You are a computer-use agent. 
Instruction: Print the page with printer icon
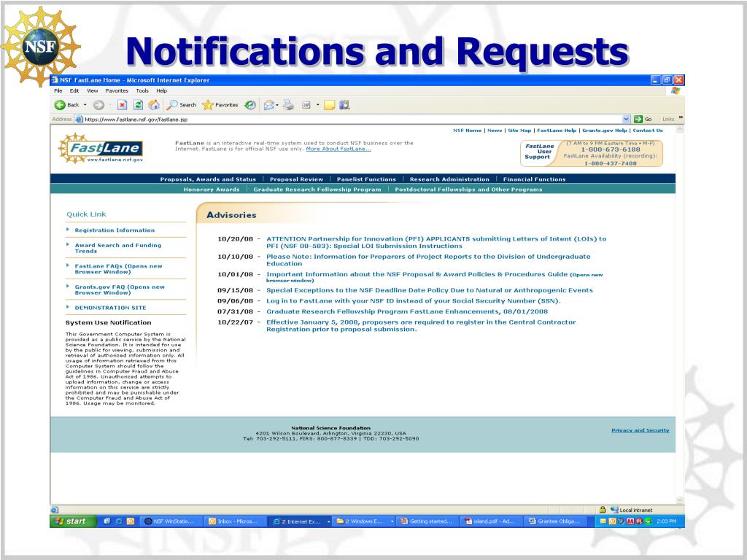288,105
